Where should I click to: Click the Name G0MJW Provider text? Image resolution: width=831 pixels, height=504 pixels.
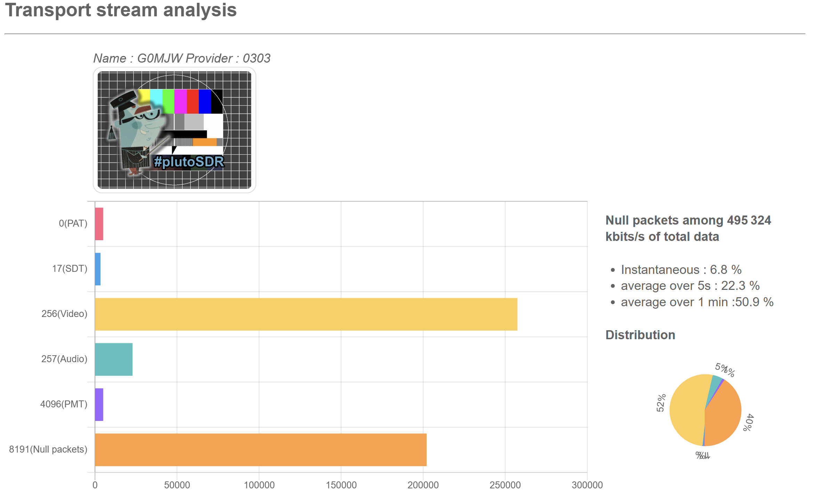pyautogui.click(x=182, y=58)
